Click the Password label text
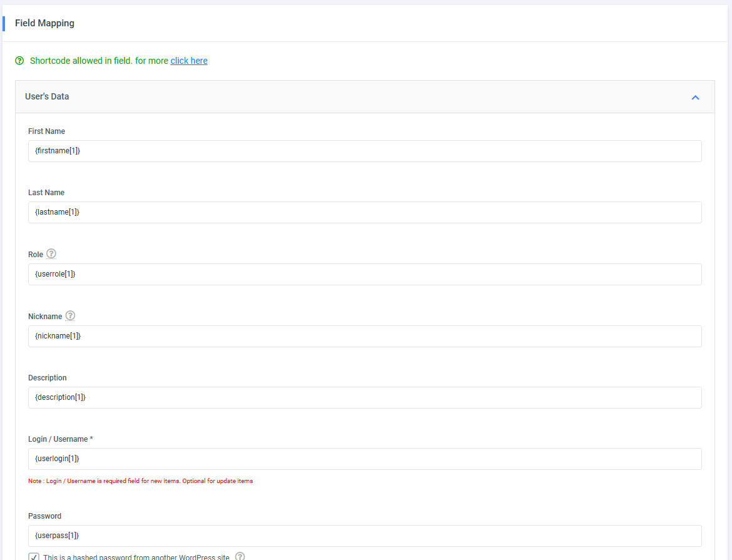The image size is (732, 560). click(x=44, y=516)
